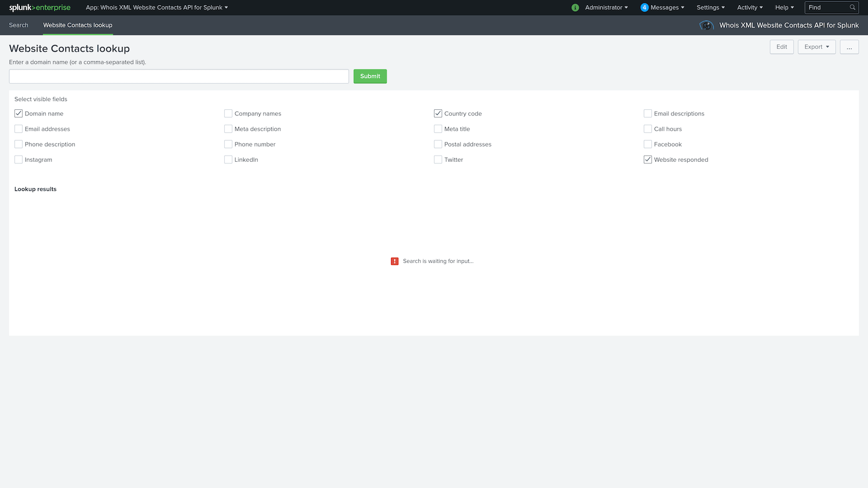Viewport: 868px width, 488px height.
Task: Enable the Email descriptions checkbox
Action: tap(648, 113)
